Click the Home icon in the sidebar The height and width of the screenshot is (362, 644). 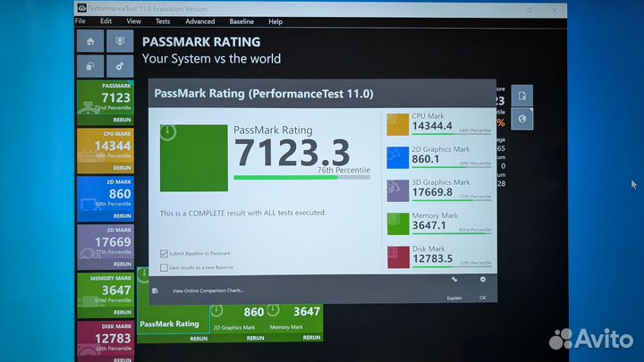tap(89, 42)
